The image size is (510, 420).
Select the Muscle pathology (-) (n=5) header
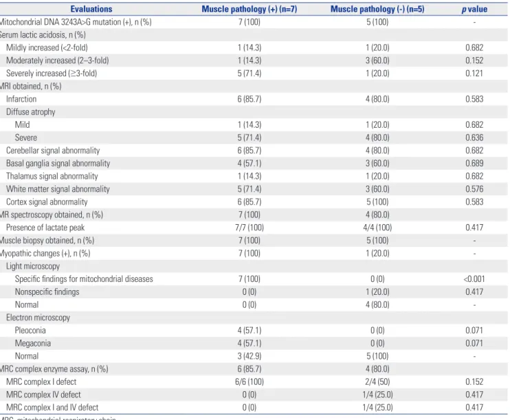[377, 9]
